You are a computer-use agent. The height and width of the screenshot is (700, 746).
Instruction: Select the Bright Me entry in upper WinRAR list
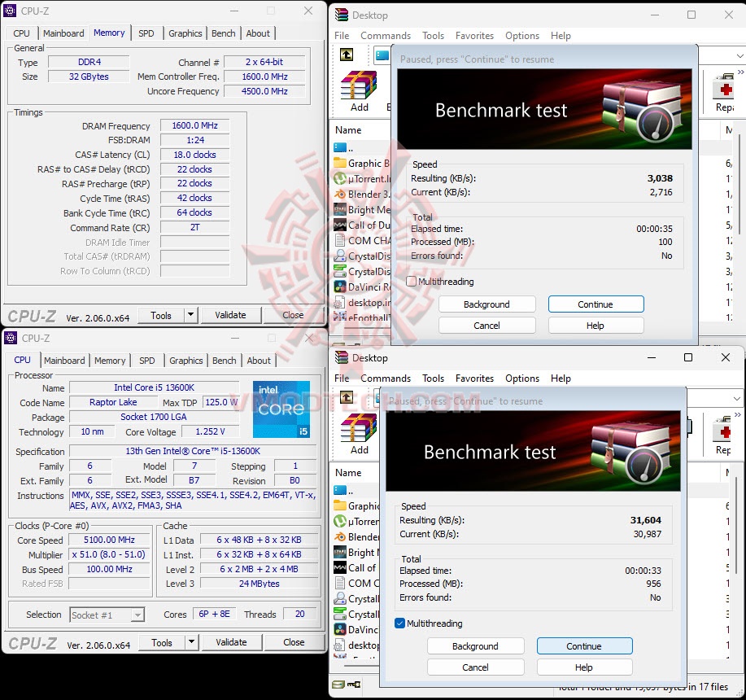[362, 210]
